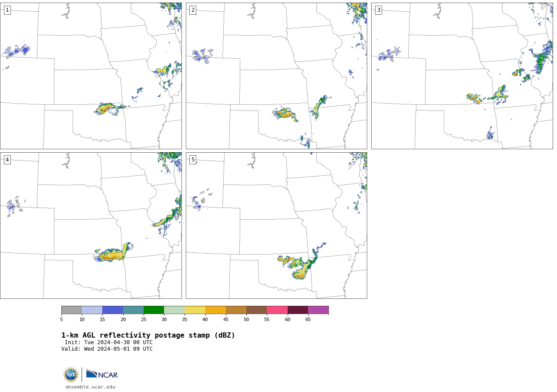Select the dark green 25-30 dBZ swatch
The height and width of the screenshot is (392, 557).
point(154,310)
